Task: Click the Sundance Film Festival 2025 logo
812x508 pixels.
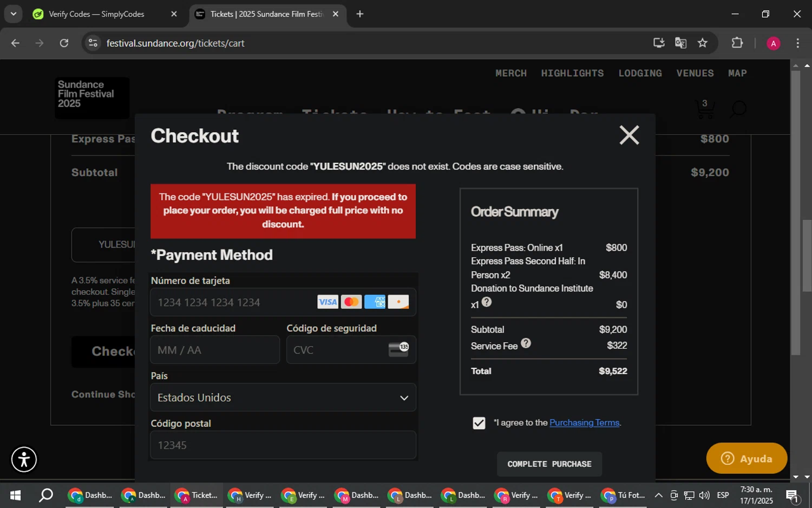Action: (x=92, y=97)
